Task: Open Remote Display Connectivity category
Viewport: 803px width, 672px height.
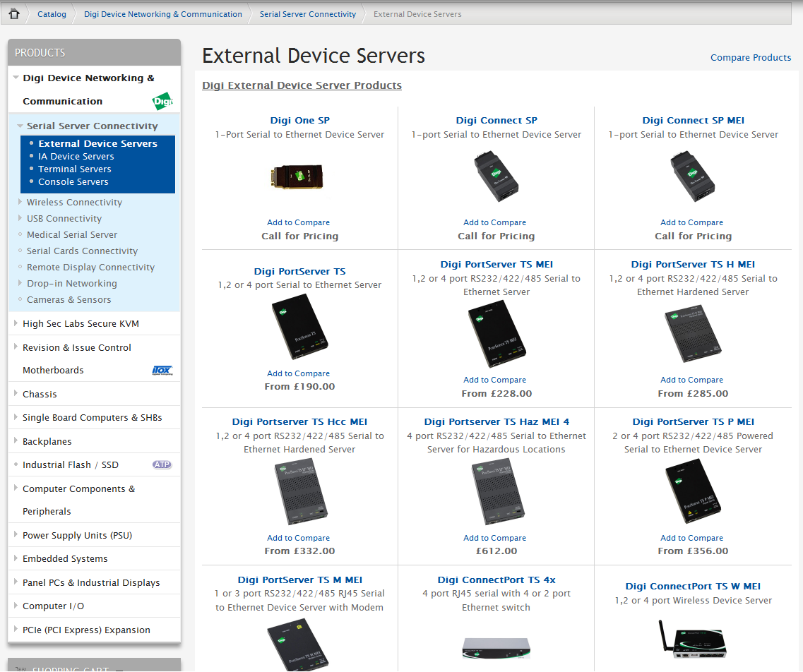Action: coord(90,267)
